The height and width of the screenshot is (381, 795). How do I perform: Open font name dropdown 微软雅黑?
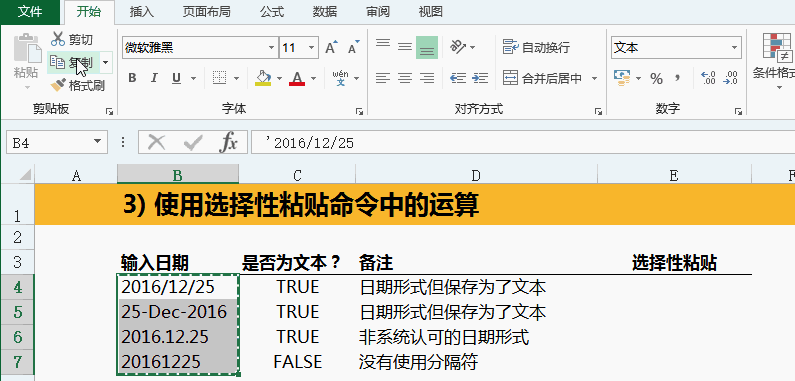tap(272, 48)
